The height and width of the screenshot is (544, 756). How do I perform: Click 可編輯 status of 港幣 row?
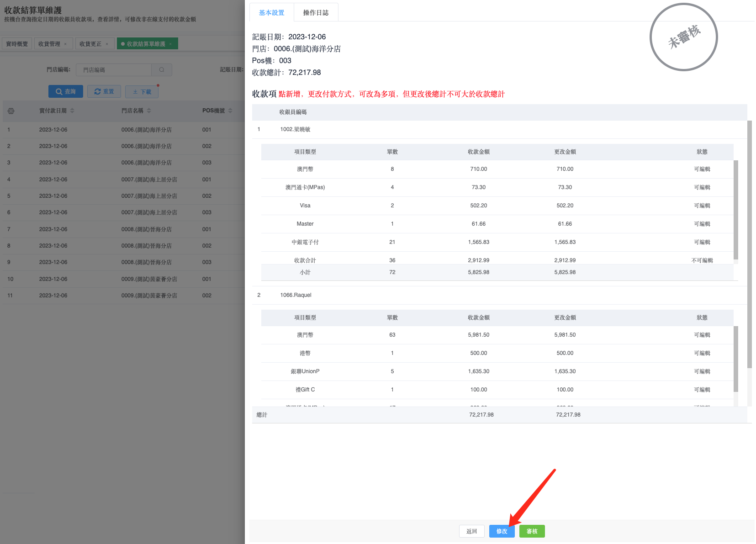[x=702, y=353]
